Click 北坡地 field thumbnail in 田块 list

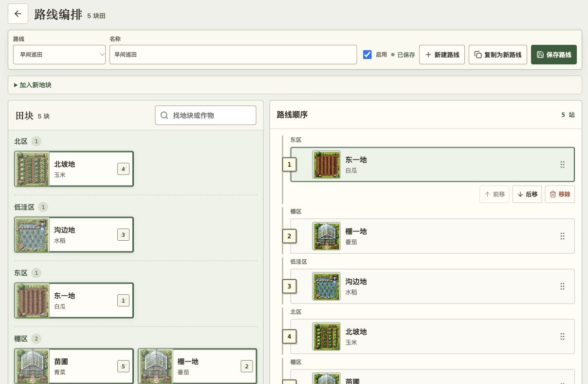point(32,169)
